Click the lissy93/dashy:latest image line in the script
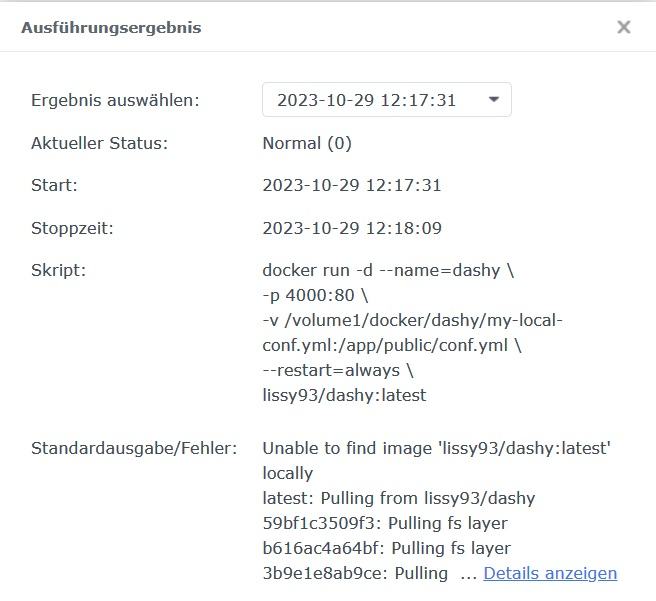The width and height of the screenshot is (656, 601). pyautogui.click(x=344, y=395)
